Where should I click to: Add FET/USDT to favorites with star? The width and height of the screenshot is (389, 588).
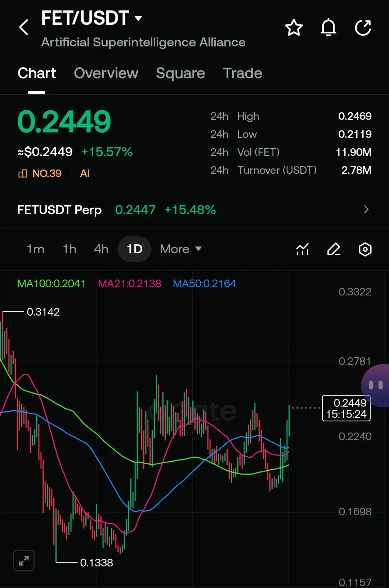click(294, 28)
